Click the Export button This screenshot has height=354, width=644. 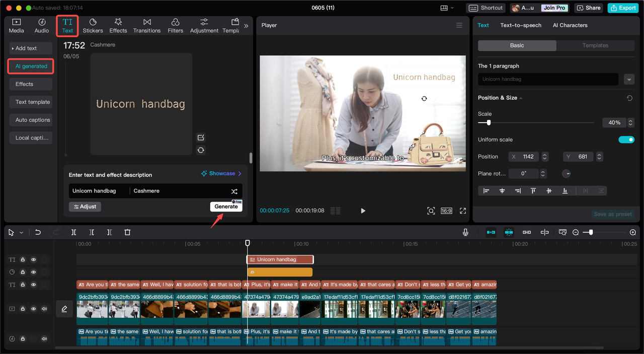click(x=623, y=8)
